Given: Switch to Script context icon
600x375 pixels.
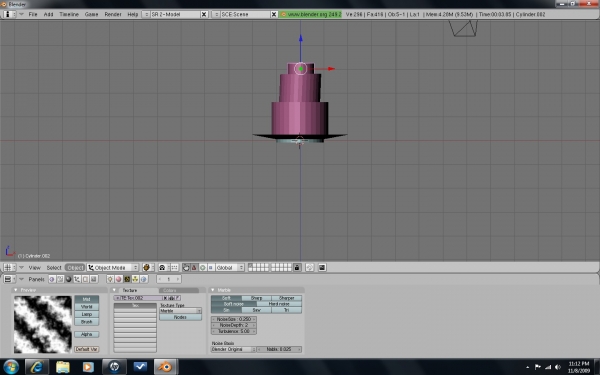Looking at the screenshot, I should click(60, 279).
